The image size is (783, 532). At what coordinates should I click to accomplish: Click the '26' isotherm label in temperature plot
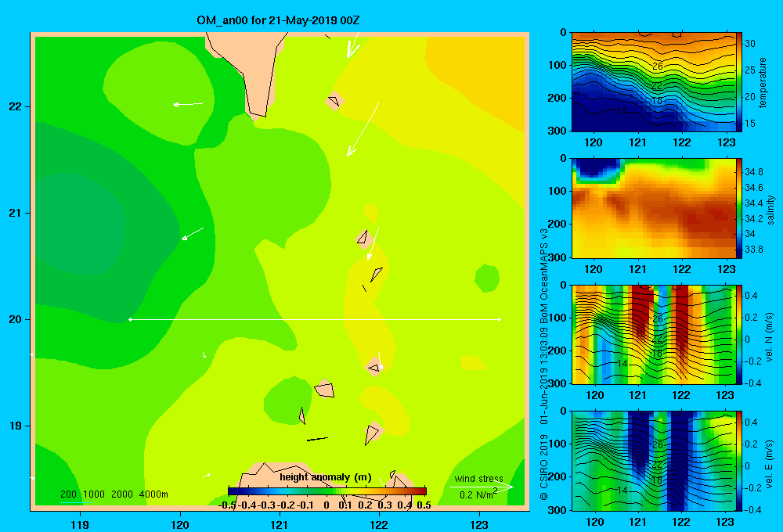click(658, 66)
